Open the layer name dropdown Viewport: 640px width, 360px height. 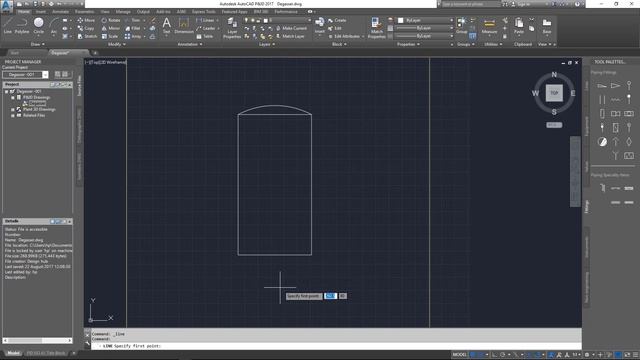[309, 20]
